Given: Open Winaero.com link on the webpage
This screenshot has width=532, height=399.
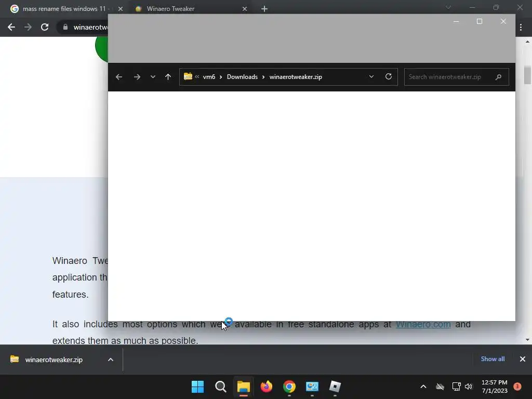Looking at the screenshot, I should click(x=423, y=324).
